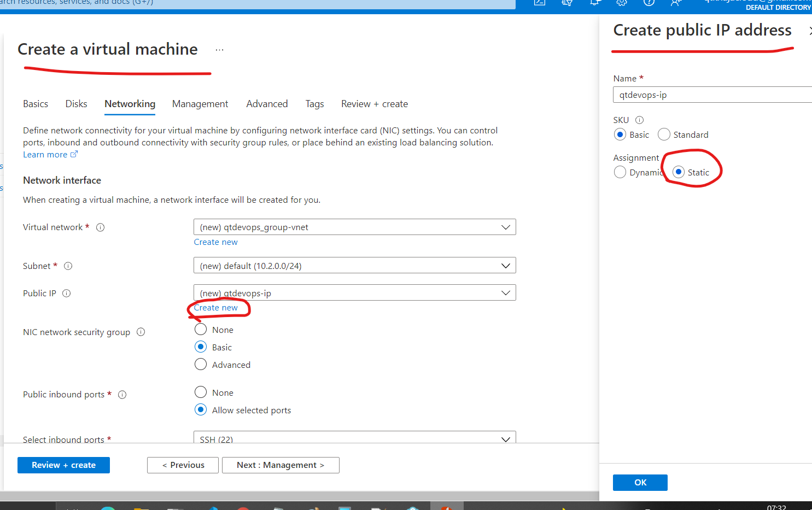812x510 pixels.
Task: Open the Advanced tab
Action: tap(267, 104)
